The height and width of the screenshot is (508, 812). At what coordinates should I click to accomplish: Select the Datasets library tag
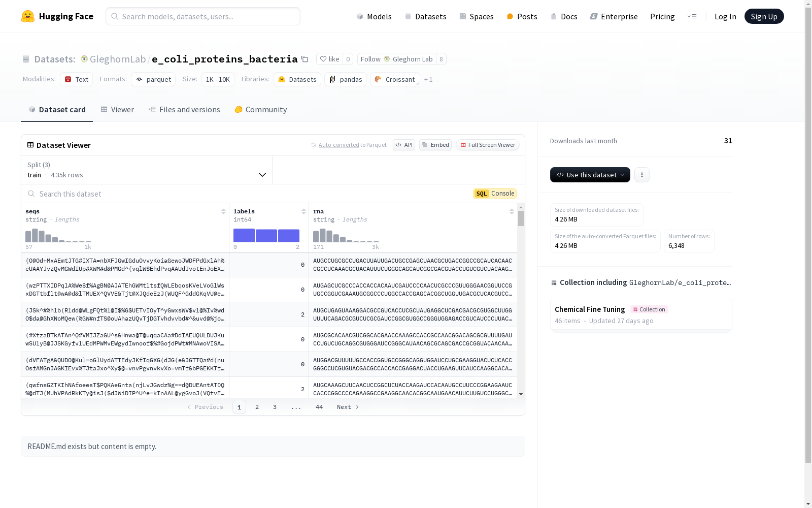pyautogui.click(x=297, y=79)
